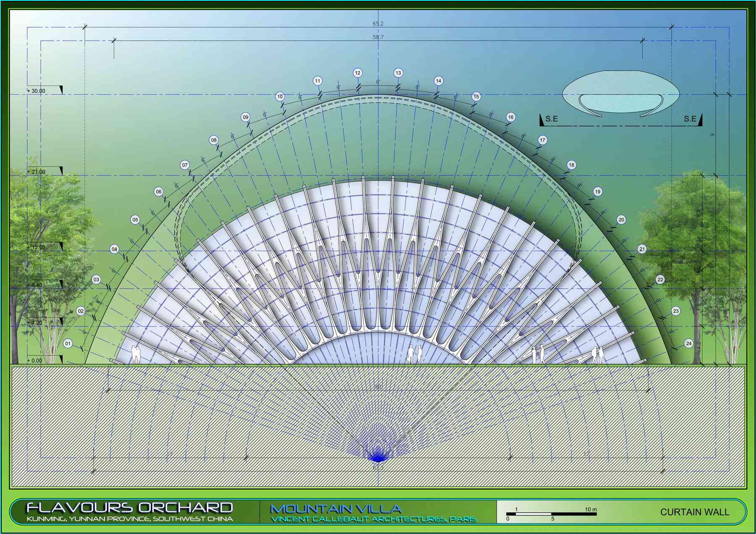Select the FLAVOURS ORCHARD title text
The height and width of the screenshot is (534, 756).
pyautogui.click(x=130, y=508)
